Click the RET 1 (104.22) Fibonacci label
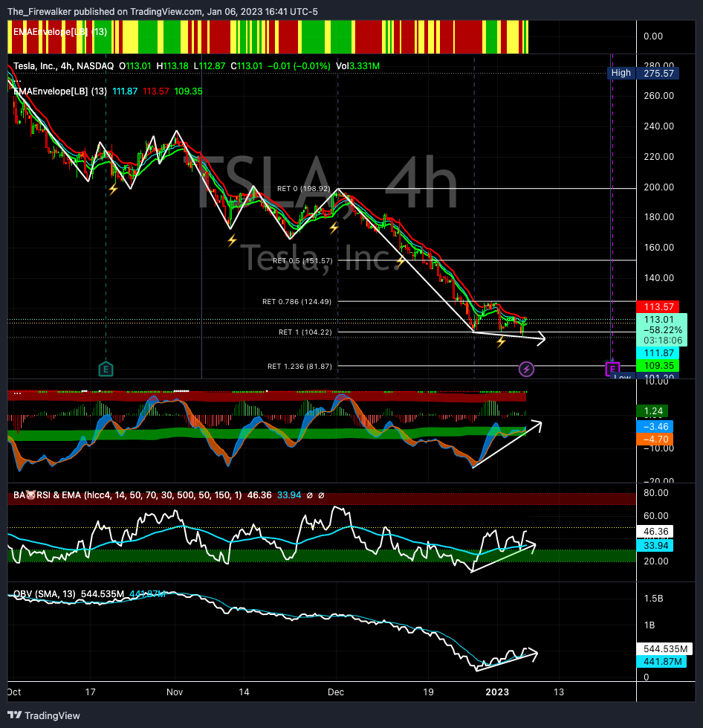This screenshot has width=703, height=728. click(x=305, y=332)
